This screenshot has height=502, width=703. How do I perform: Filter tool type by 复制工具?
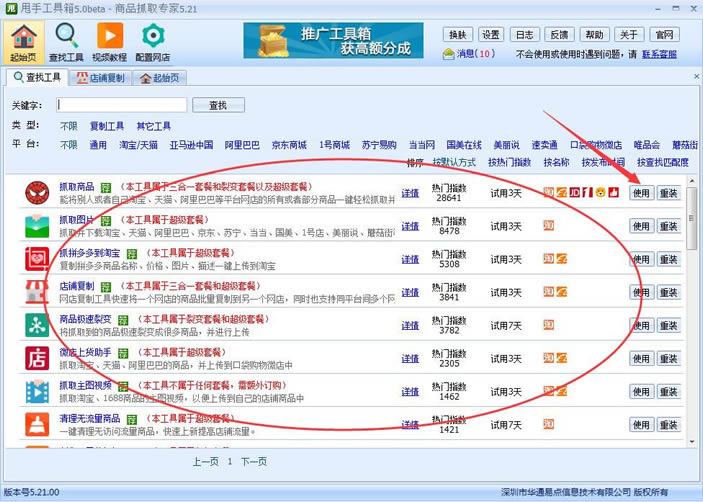tap(107, 127)
